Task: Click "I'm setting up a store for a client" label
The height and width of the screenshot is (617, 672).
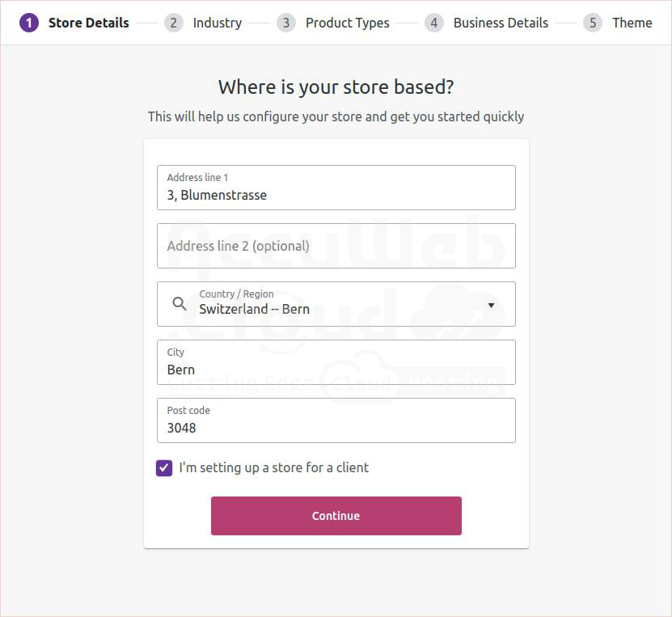Action: coord(273,467)
